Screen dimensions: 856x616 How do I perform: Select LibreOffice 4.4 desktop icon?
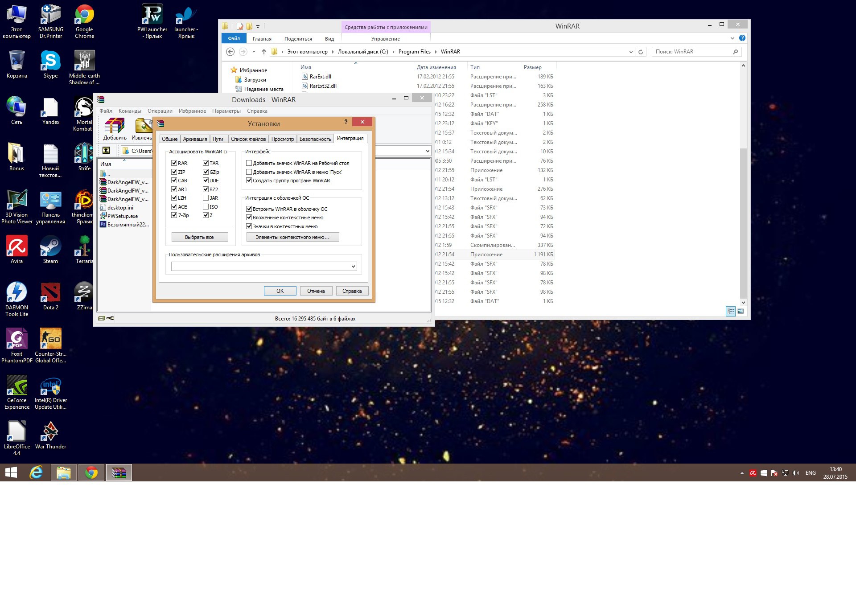click(x=16, y=438)
